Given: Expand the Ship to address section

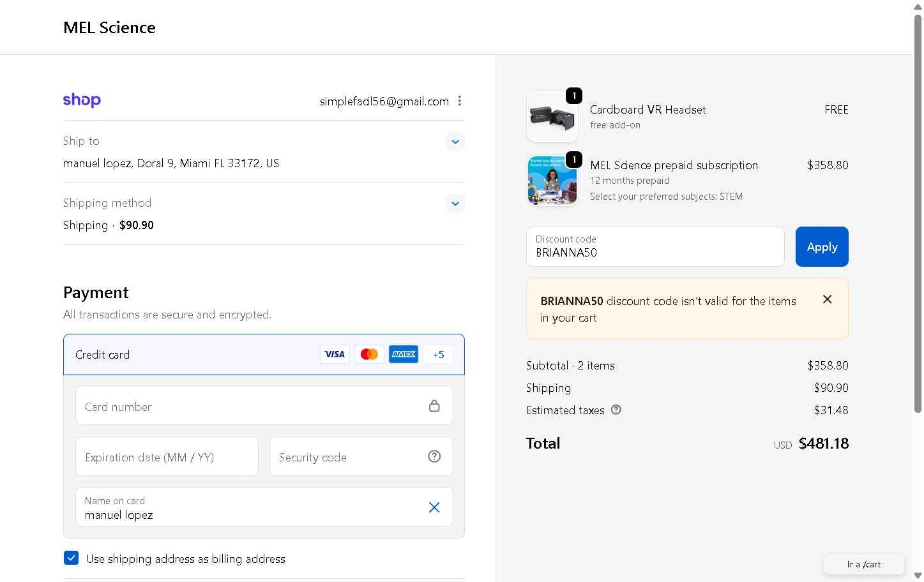Looking at the screenshot, I should coord(455,142).
